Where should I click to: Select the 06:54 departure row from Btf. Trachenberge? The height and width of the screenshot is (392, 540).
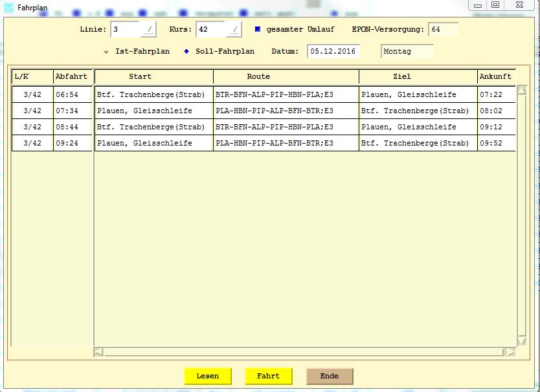coord(150,94)
